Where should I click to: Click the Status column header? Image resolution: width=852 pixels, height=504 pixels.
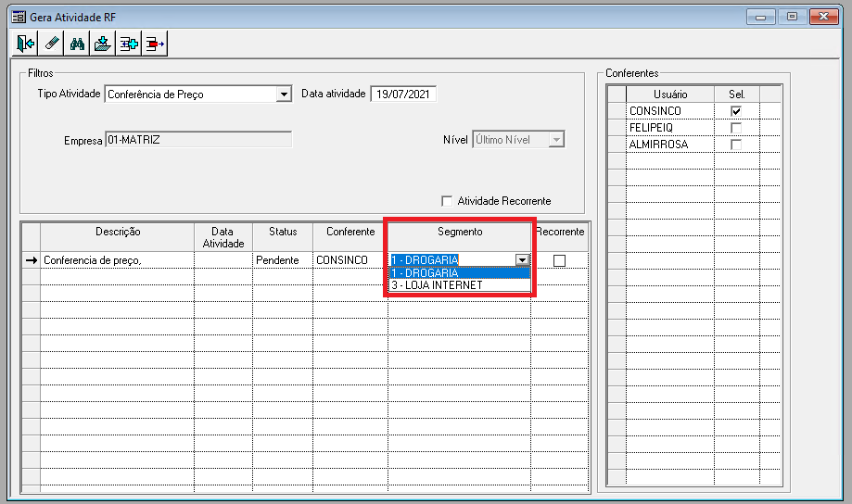click(283, 237)
